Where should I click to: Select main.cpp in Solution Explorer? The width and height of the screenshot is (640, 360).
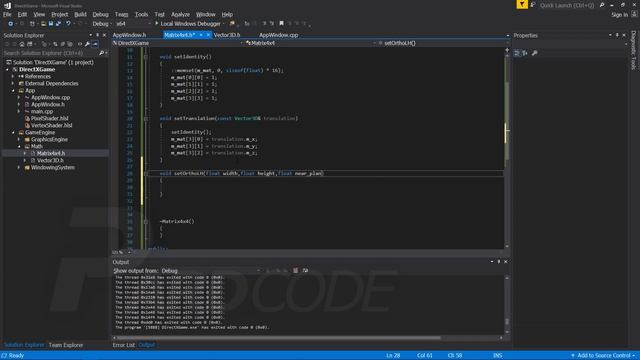pos(42,111)
